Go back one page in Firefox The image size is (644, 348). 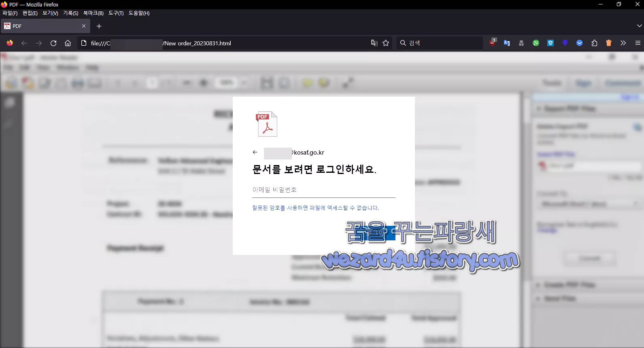pyautogui.click(x=24, y=43)
